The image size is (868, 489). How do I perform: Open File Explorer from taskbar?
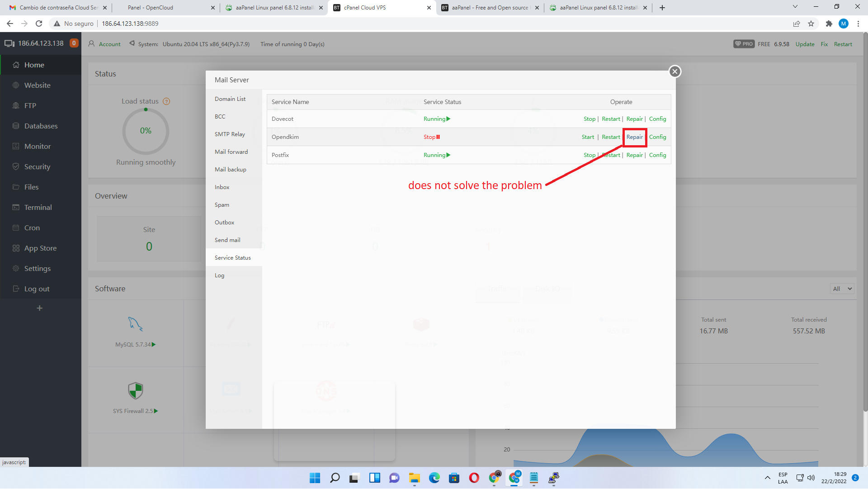coord(414,478)
